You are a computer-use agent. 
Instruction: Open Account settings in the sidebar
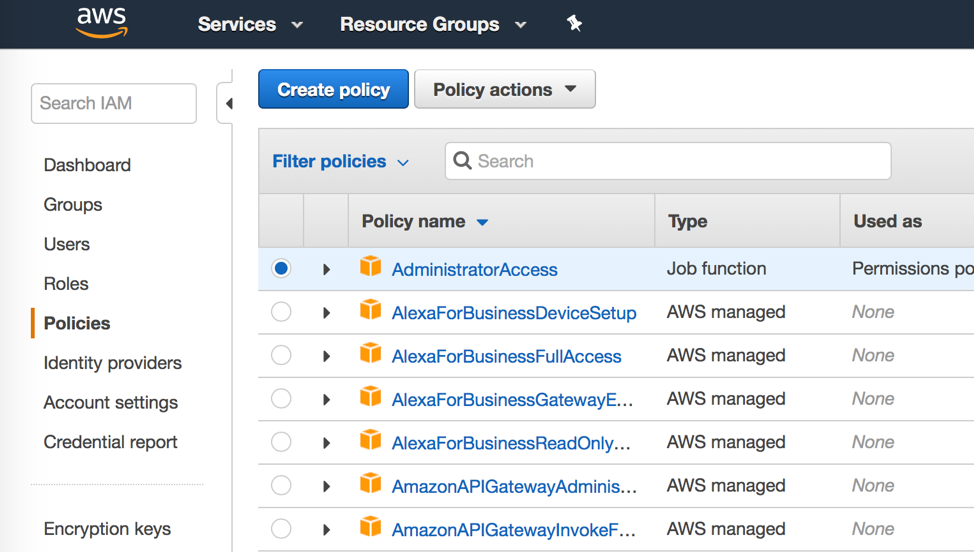[x=111, y=403]
